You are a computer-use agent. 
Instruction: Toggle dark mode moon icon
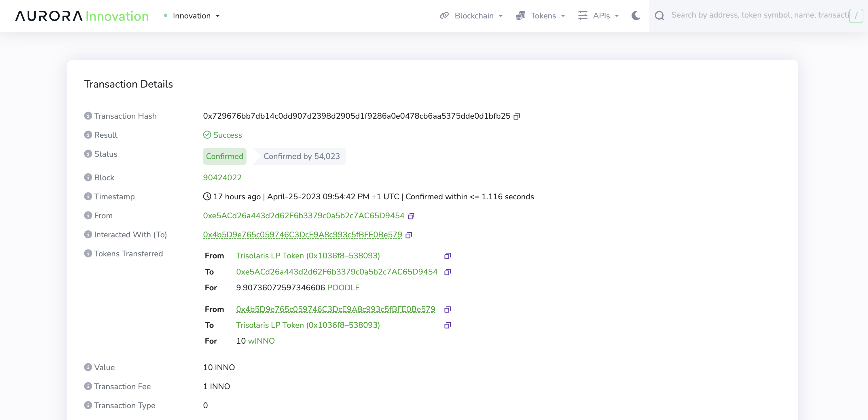tap(636, 16)
